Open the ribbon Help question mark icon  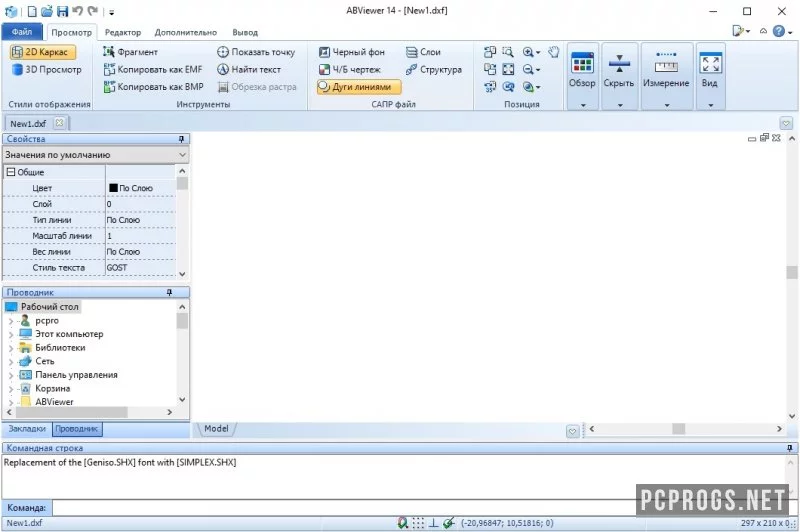(x=779, y=32)
